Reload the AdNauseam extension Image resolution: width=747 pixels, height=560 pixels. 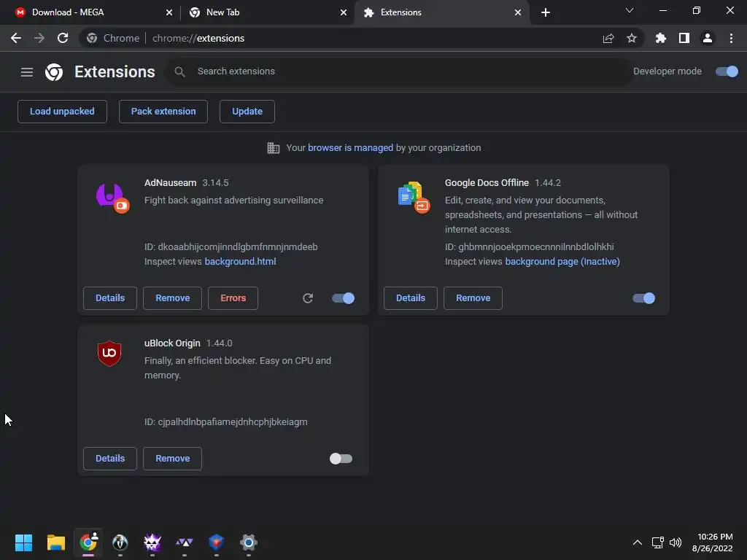[x=308, y=298]
